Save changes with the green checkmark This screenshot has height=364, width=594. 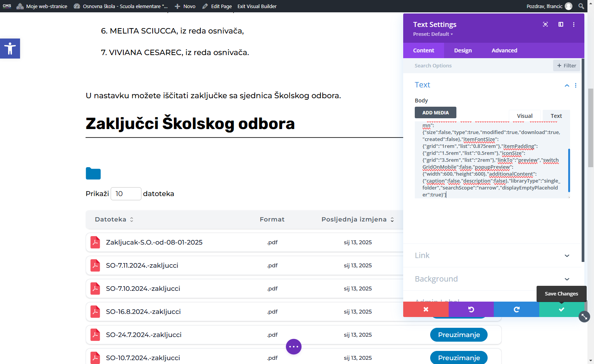(562, 309)
